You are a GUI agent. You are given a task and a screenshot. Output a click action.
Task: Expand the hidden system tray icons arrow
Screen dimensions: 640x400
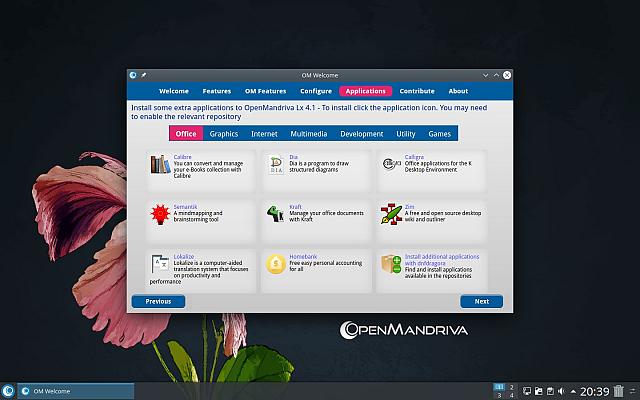click(573, 390)
